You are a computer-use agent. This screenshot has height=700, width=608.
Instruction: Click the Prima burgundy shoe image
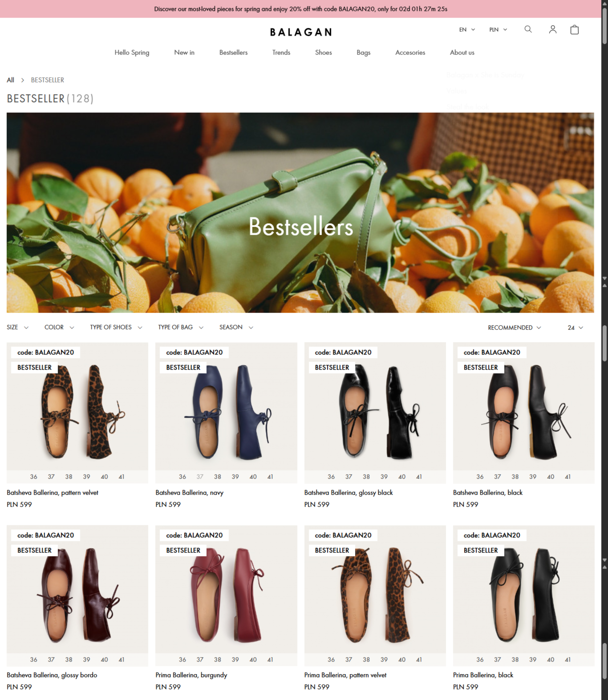226,595
